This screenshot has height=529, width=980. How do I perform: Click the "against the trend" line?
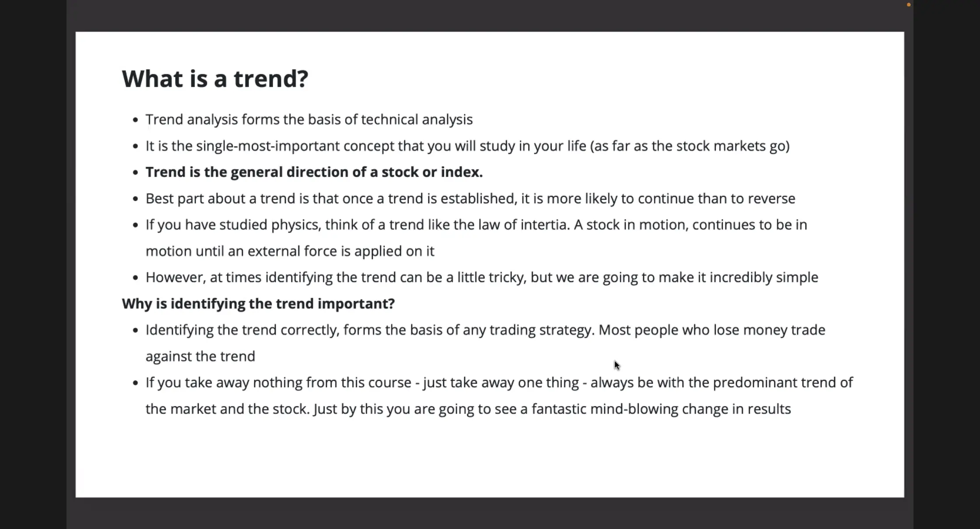click(x=200, y=356)
